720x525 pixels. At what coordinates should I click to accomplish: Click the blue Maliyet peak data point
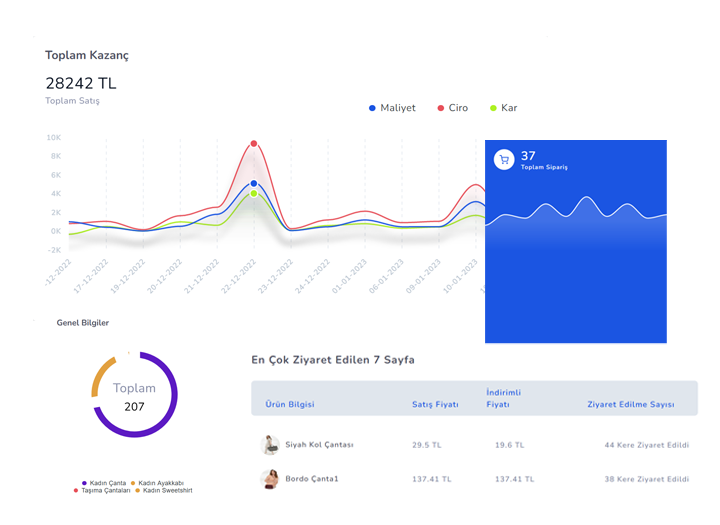254,183
